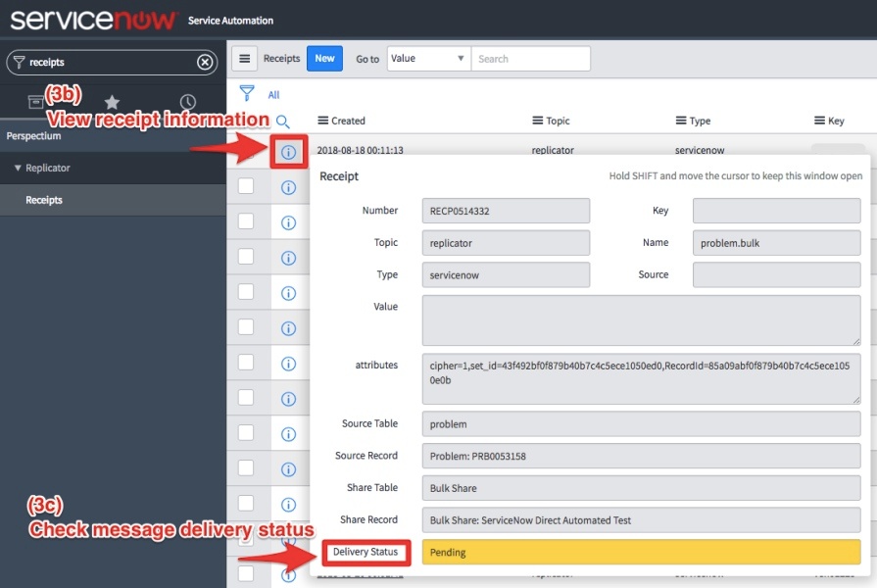
Task: Select the Perspectium application menu
Action: [113, 136]
